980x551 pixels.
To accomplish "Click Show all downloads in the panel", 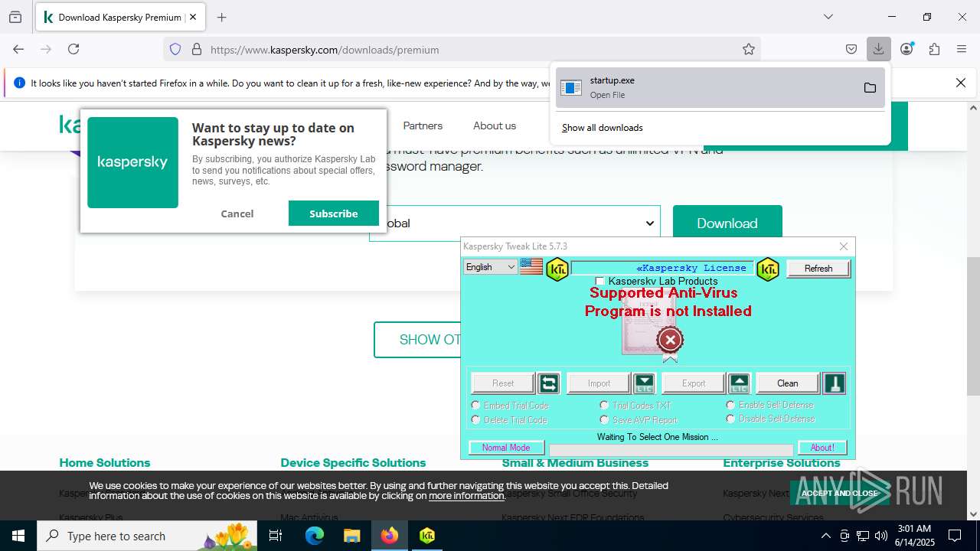I will pyautogui.click(x=603, y=128).
